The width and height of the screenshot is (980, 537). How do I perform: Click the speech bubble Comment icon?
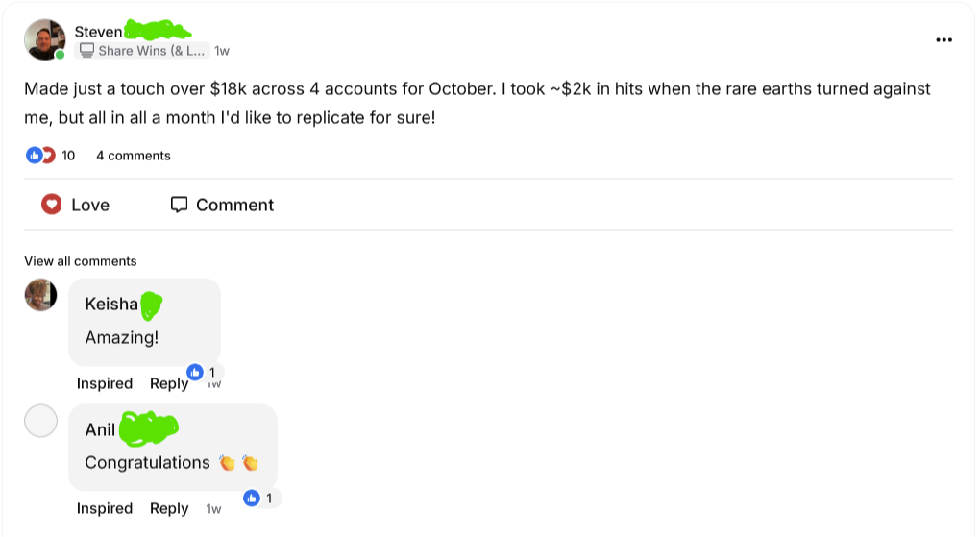point(179,205)
